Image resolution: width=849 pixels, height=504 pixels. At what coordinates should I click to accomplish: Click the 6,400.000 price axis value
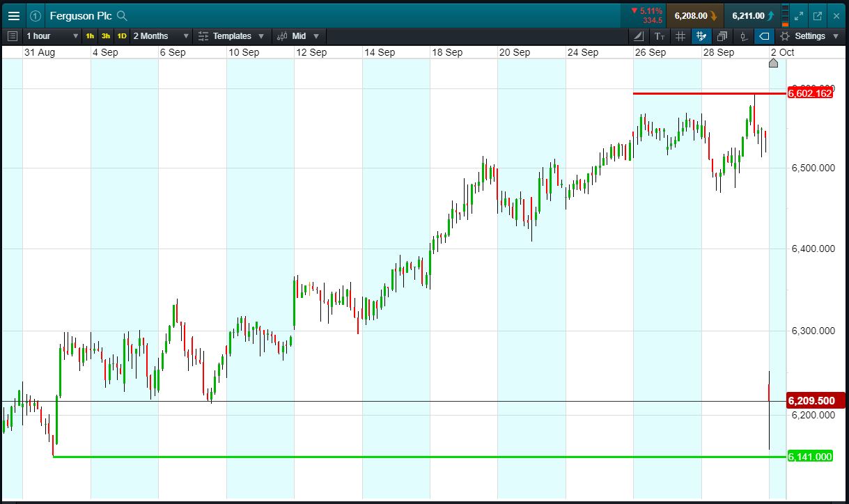tap(813, 249)
